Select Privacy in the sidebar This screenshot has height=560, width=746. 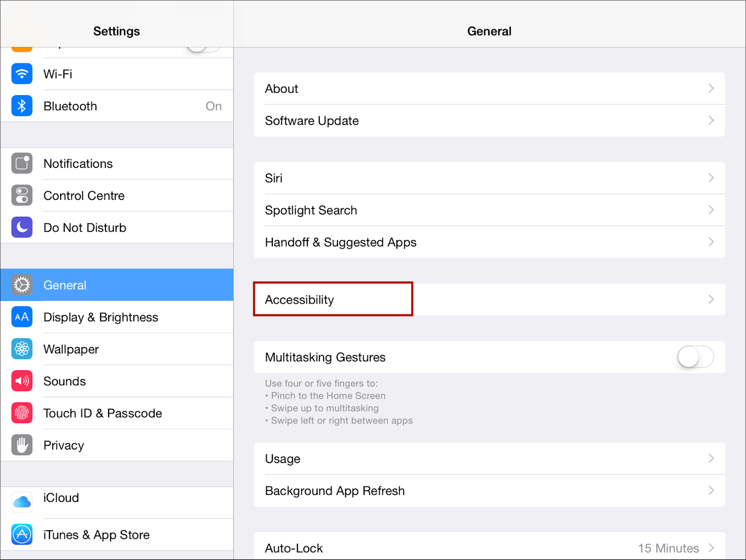pyautogui.click(x=64, y=445)
